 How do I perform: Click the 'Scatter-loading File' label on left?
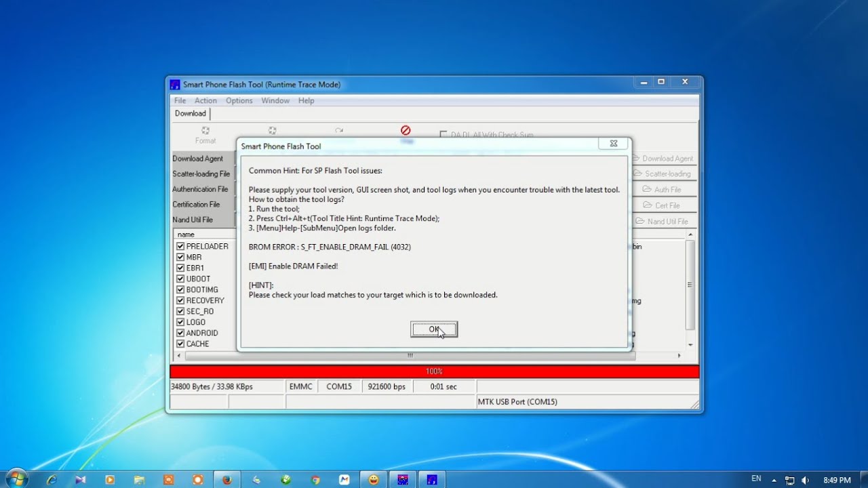click(201, 174)
